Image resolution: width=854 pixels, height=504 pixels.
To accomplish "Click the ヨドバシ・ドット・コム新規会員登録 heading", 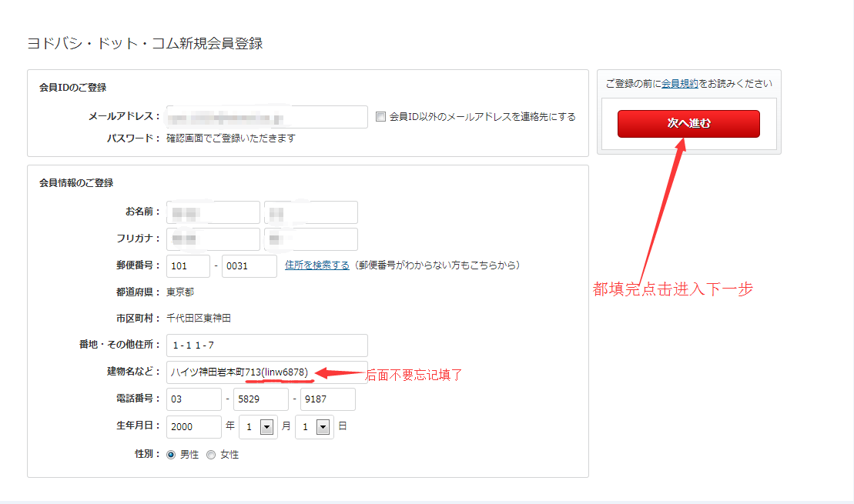I will (146, 44).
